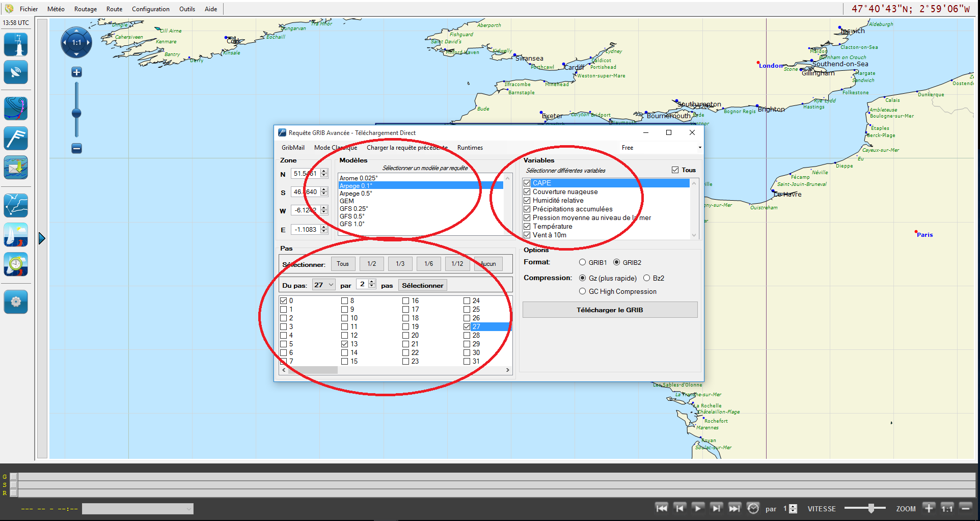Open the route waypoints icon
Screen dimensions: 980x521
point(16,205)
